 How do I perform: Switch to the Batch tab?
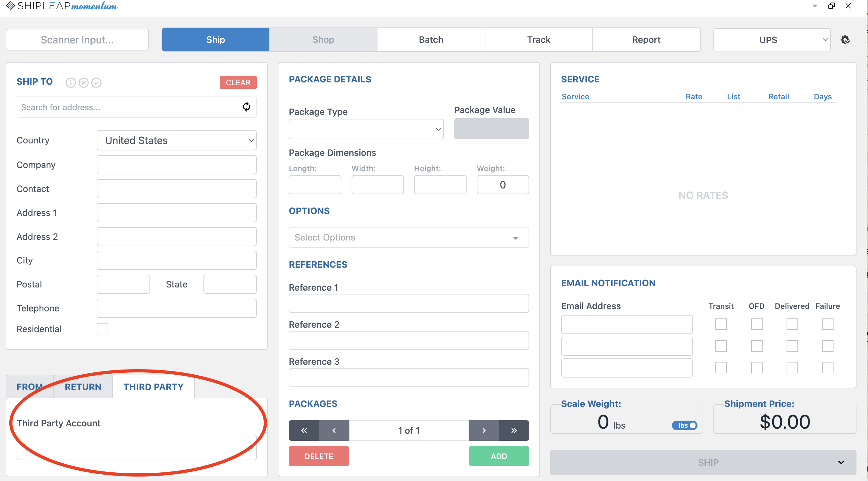pos(430,40)
